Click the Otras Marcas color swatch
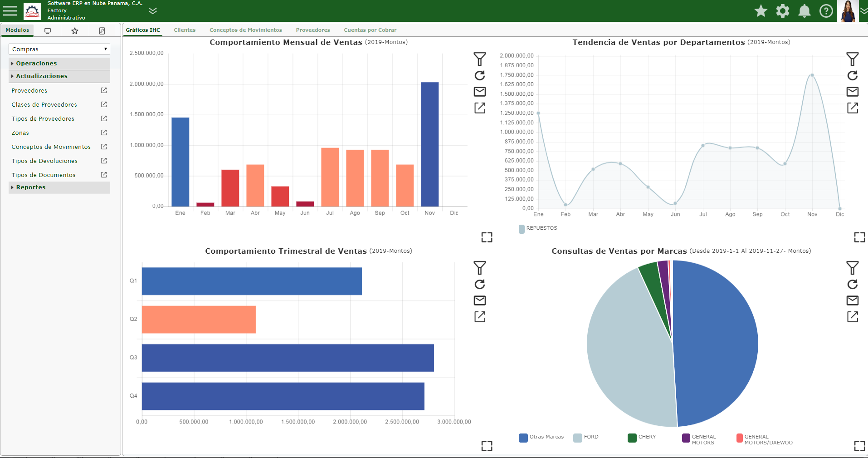This screenshot has height=458, width=868. (x=523, y=438)
